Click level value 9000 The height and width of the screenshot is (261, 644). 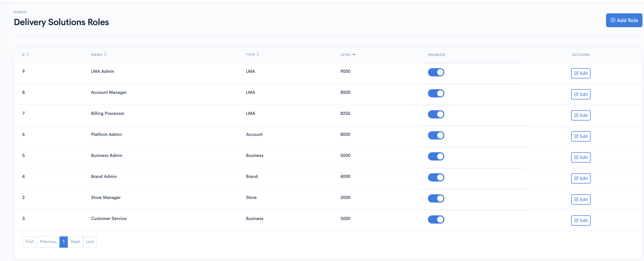coord(345,71)
